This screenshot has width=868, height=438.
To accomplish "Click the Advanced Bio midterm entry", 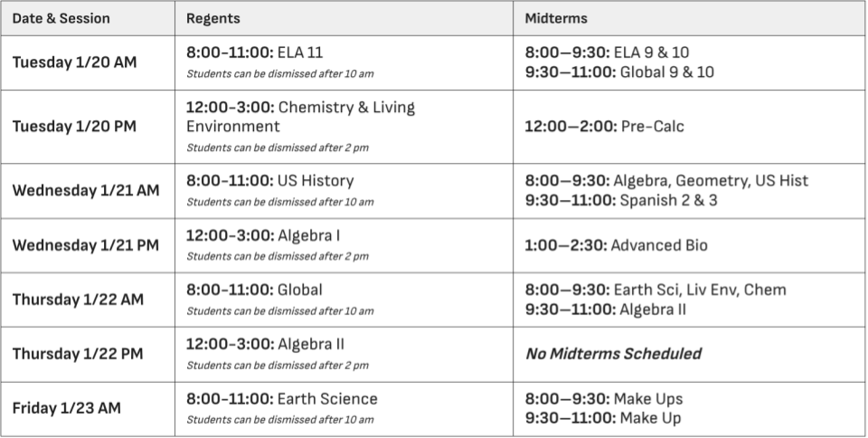I will pos(616,245).
